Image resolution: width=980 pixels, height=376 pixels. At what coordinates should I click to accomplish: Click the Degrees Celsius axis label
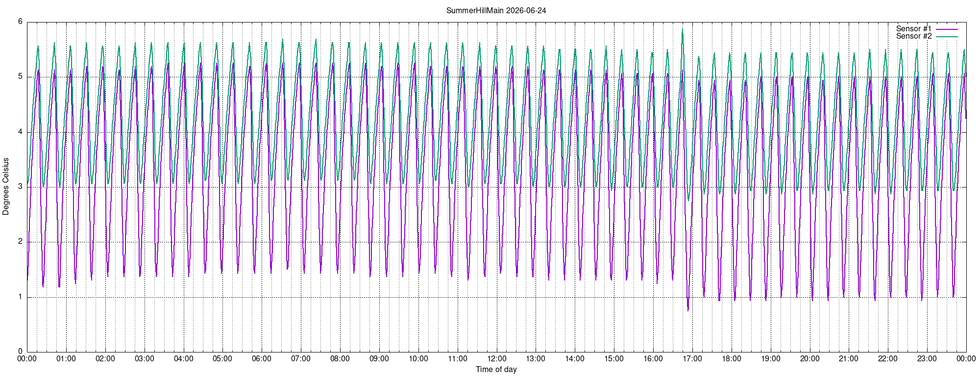pos(6,186)
